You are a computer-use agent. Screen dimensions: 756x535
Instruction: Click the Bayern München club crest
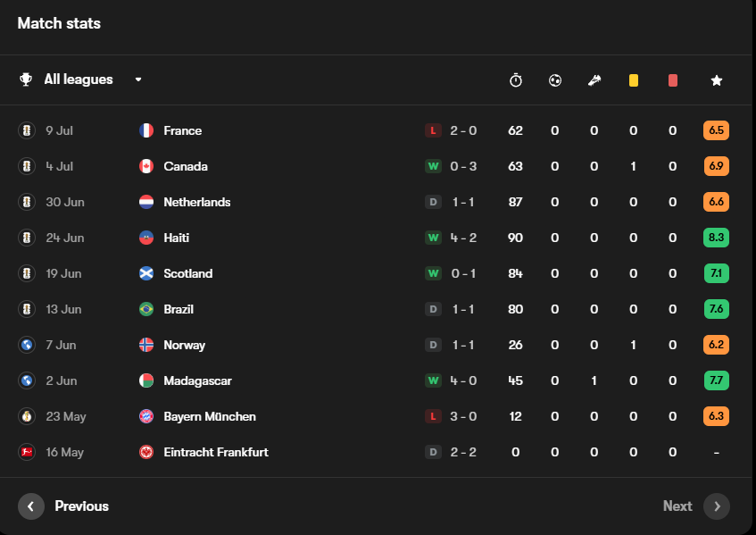[x=146, y=416]
